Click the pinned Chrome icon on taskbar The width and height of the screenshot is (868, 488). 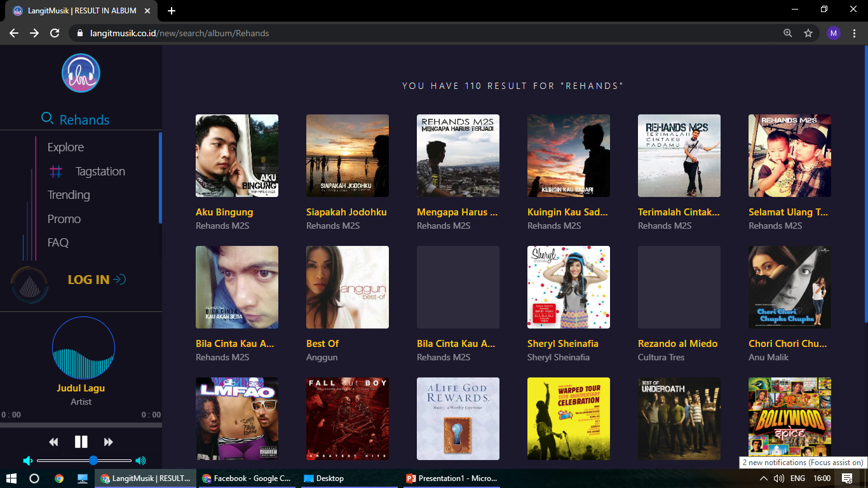point(59,478)
